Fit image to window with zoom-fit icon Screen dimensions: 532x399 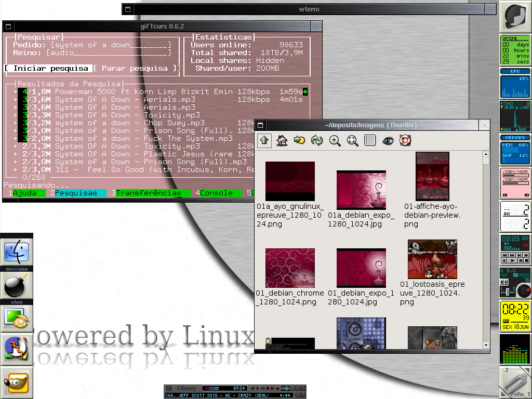(353, 140)
